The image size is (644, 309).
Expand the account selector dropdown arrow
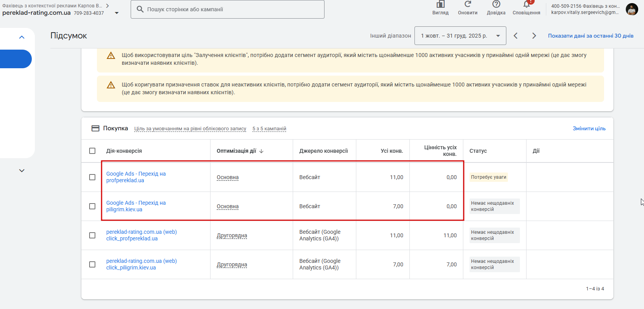pos(117,13)
